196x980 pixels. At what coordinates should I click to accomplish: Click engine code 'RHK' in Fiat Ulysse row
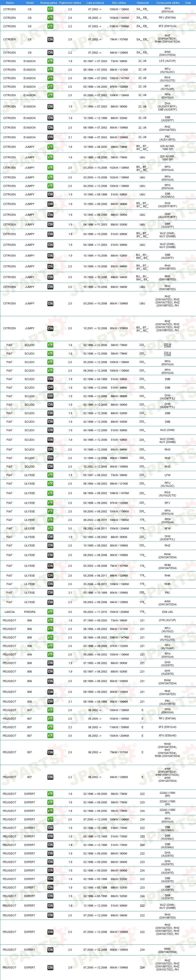[167, 576]
